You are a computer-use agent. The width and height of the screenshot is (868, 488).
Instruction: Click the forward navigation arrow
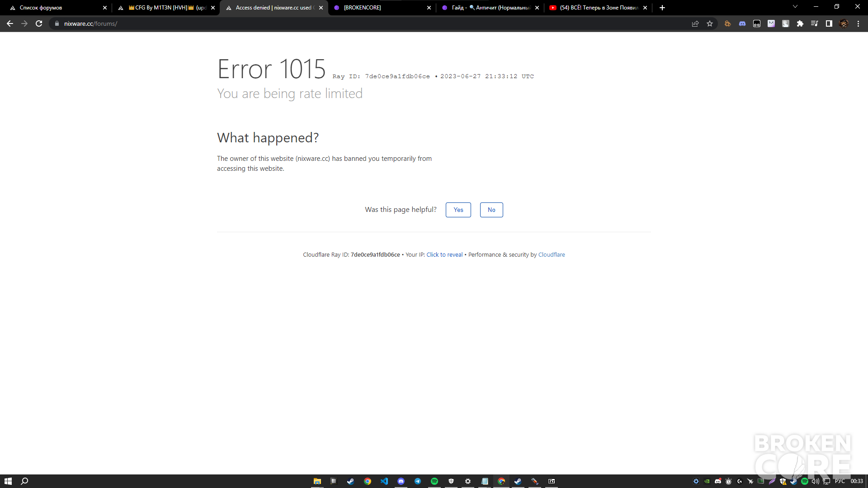tap(24, 23)
